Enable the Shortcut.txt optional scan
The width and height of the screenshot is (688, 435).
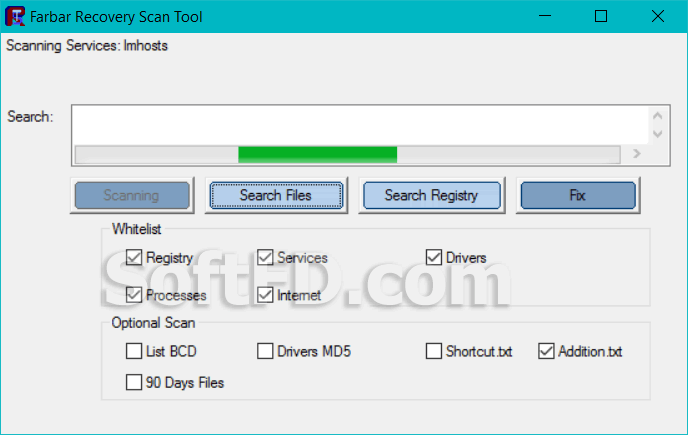coord(434,351)
